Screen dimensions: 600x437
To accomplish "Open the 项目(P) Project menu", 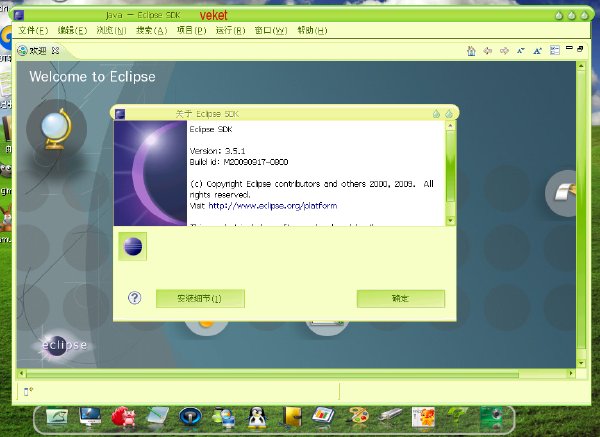I will coord(191,31).
